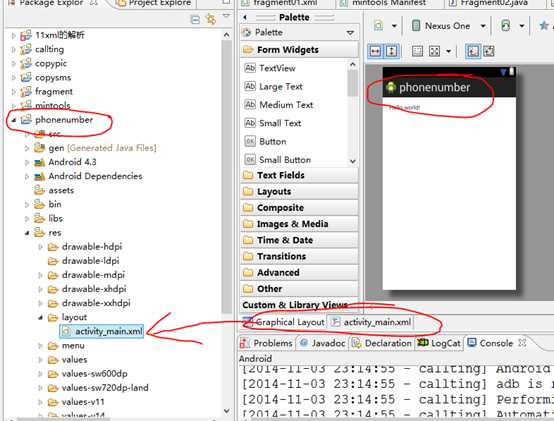The image size is (554, 421).
Task: Select values-v11 folder
Action: (83, 402)
